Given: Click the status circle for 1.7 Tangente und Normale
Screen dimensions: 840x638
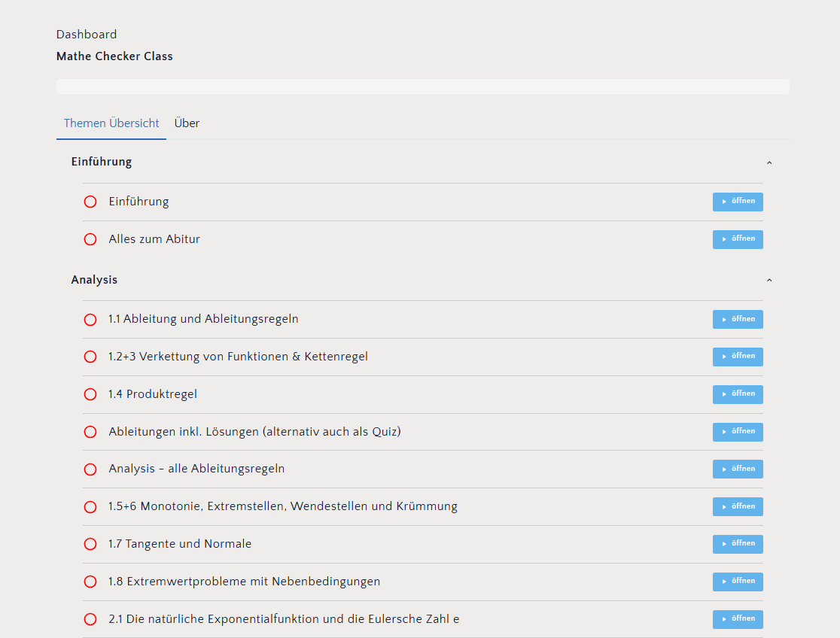Looking at the screenshot, I should 90,544.
